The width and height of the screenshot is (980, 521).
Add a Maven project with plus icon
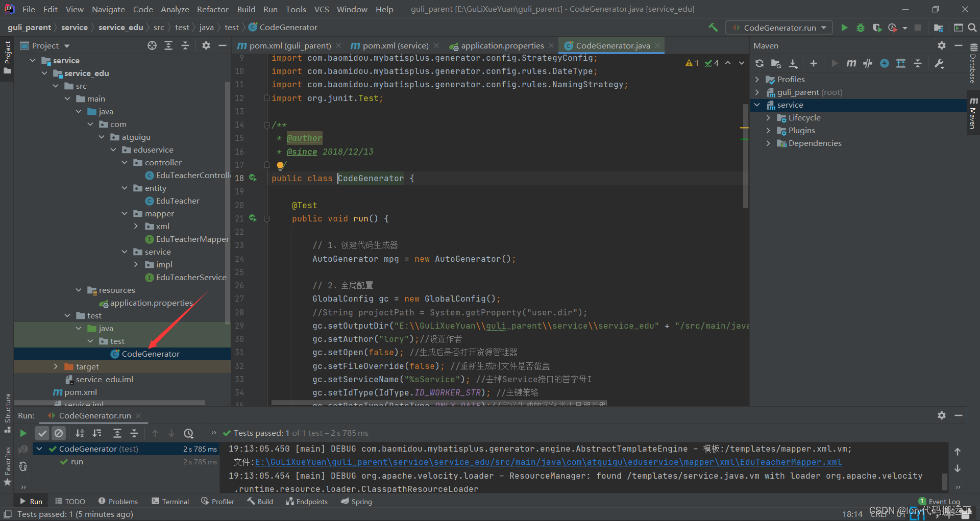[x=814, y=63]
